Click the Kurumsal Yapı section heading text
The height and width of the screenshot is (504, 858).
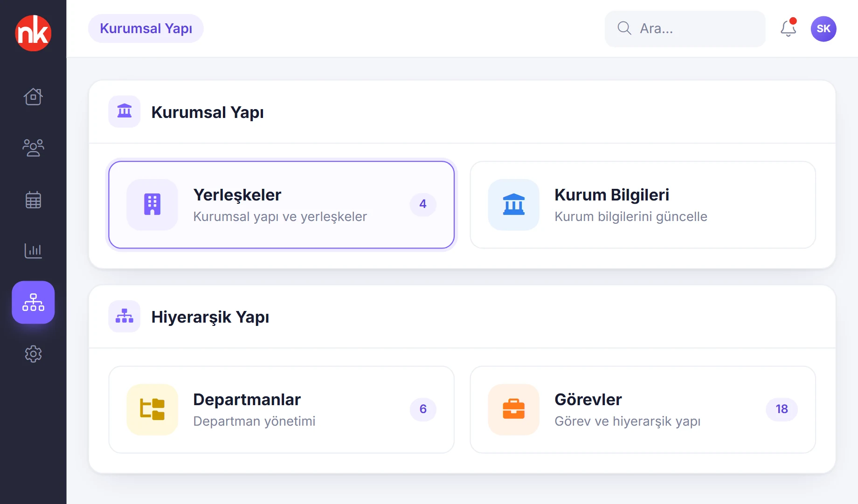tap(208, 112)
